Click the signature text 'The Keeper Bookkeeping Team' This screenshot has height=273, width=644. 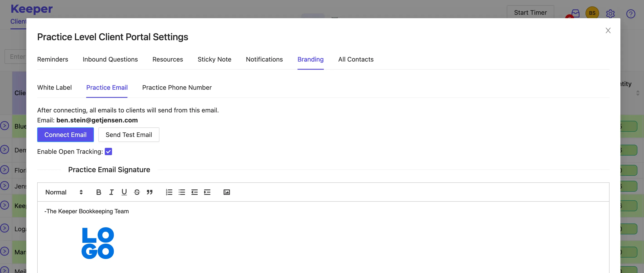[x=88, y=211]
